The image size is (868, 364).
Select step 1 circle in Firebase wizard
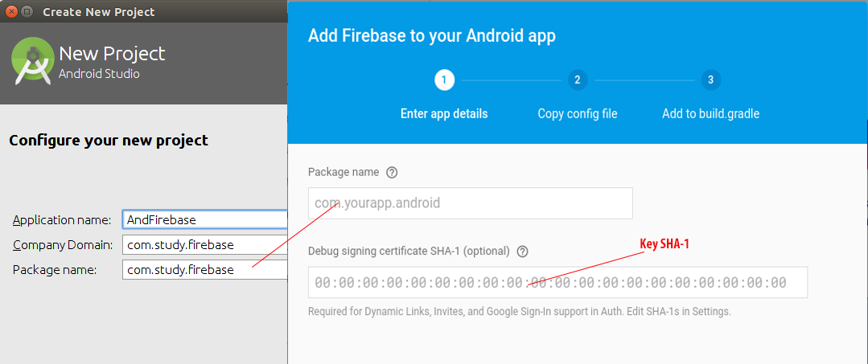(x=444, y=80)
